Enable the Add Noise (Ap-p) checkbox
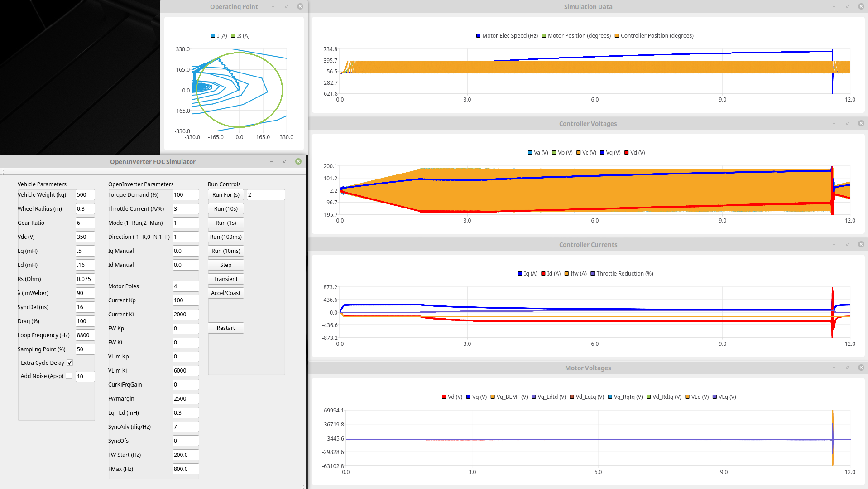Screen dimensions: 868x489 tap(69, 376)
